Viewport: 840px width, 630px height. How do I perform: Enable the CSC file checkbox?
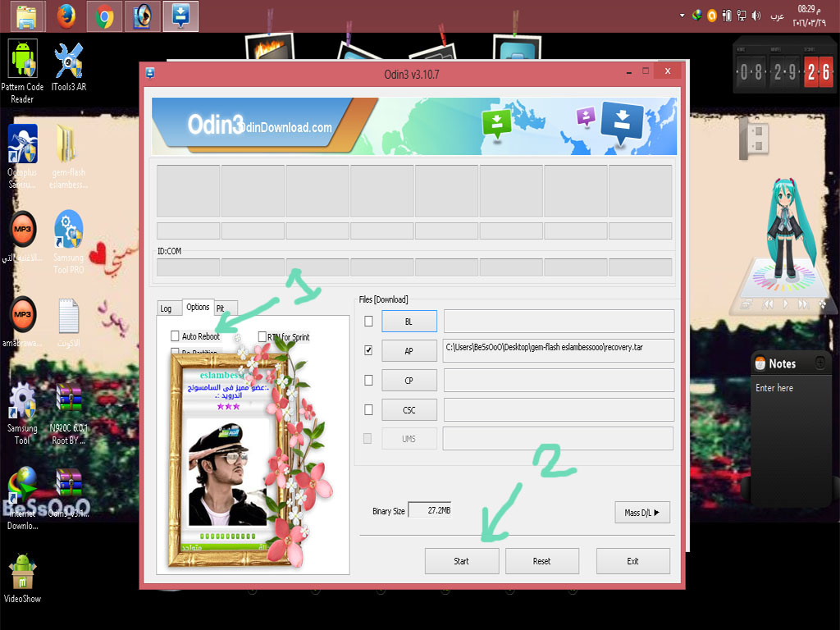point(368,410)
